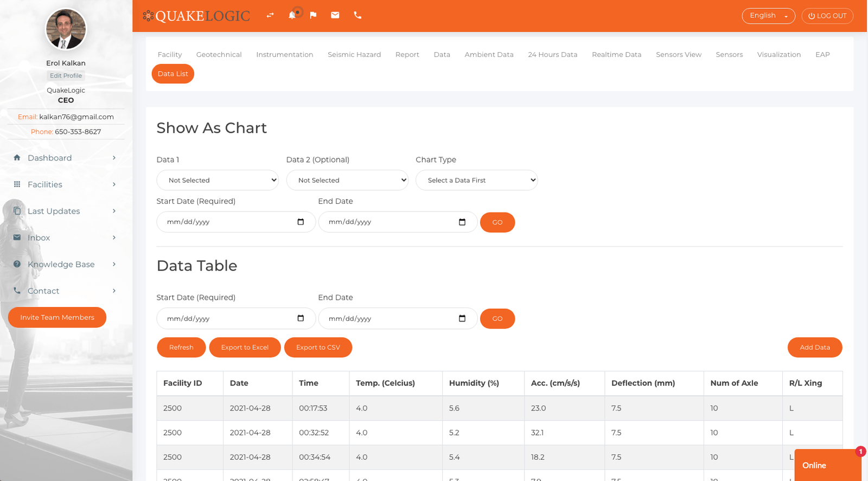The image size is (868, 481).
Task: Open the Realtime Data tab
Action: coord(616,54)
